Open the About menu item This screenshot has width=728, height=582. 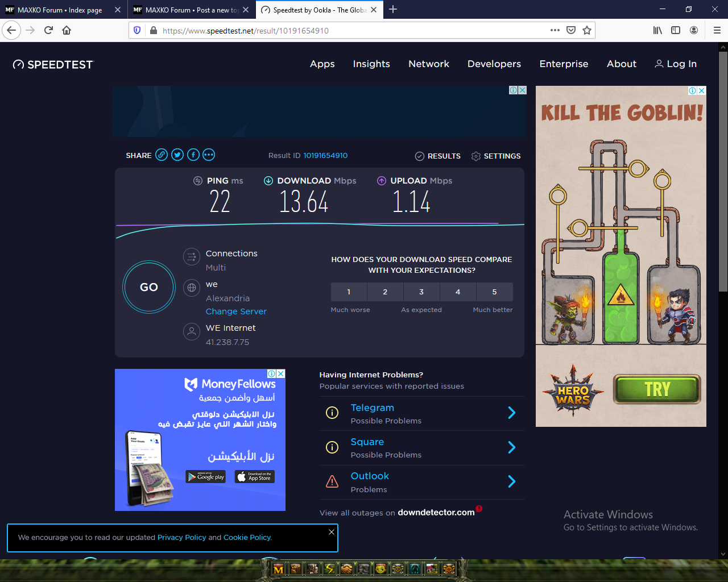click(x=622, y=64)
